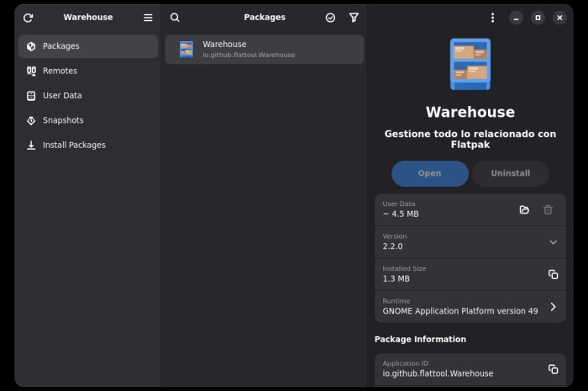Copy the installed size value
Viewport: 588px width, 391px height.
pyautogui.click(x=553, y=275)
